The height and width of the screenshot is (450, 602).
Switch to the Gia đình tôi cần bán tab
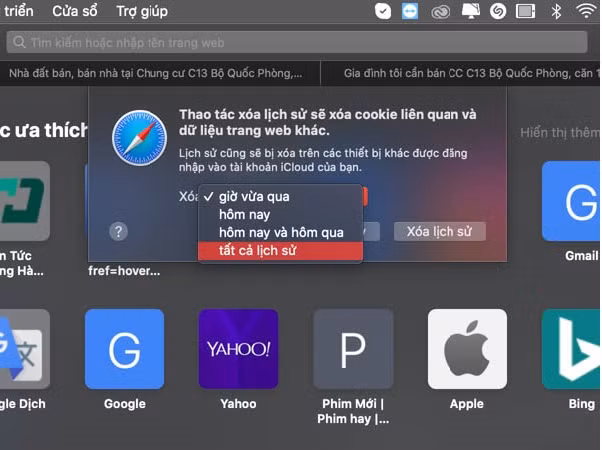pos(461,73)
